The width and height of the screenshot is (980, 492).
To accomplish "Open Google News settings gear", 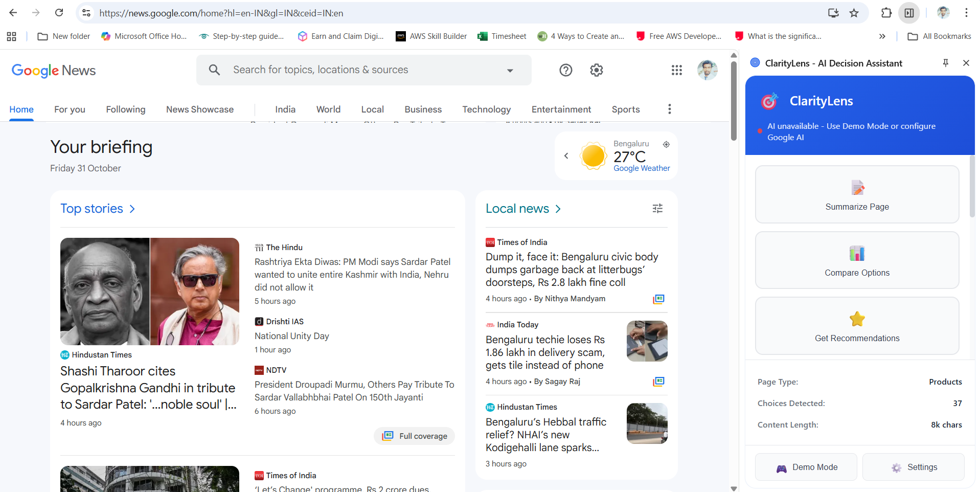I will pyautogui.click(x=597, y=70).
